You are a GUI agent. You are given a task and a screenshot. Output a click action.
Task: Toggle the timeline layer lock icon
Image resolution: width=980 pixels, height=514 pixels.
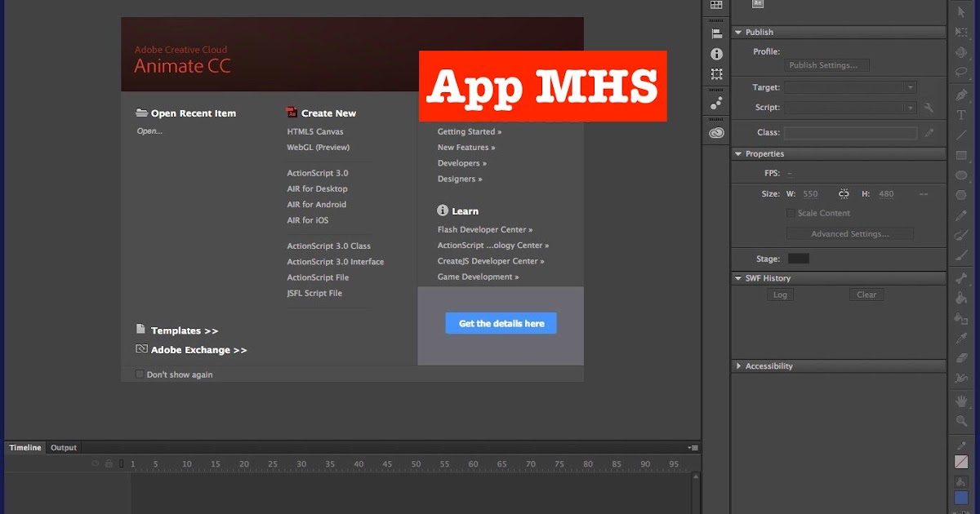point(109,463)
